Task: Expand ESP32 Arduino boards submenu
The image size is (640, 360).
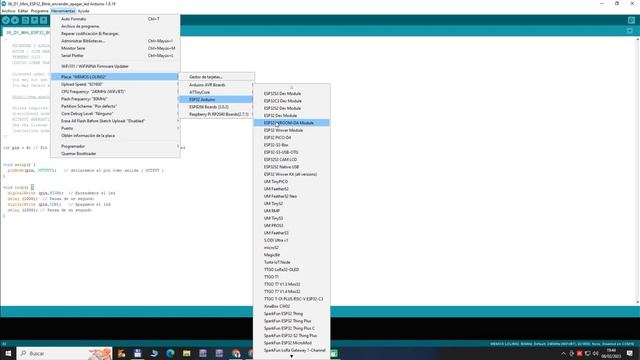Action: coord(216,100)
